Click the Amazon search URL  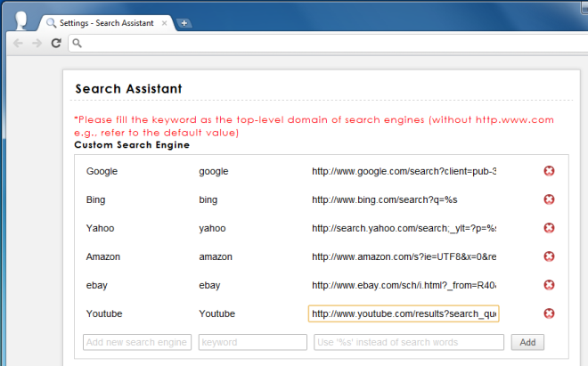coord(404,256)
